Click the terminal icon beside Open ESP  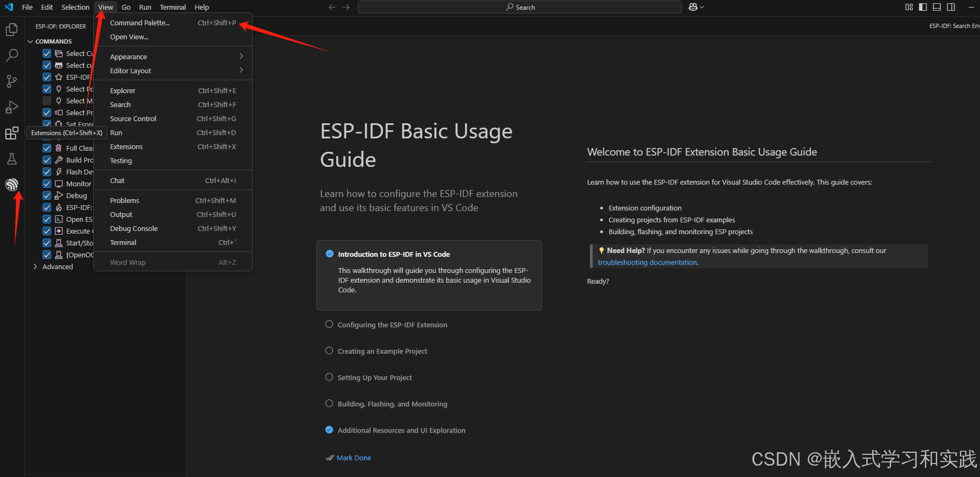59,219
